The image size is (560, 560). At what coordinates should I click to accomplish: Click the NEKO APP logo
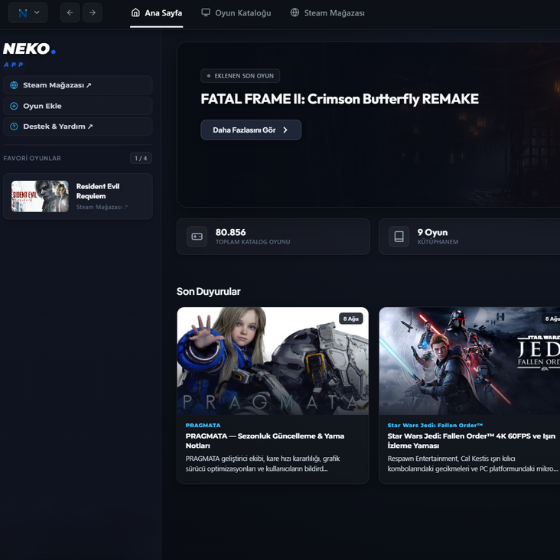pos(29,55)
